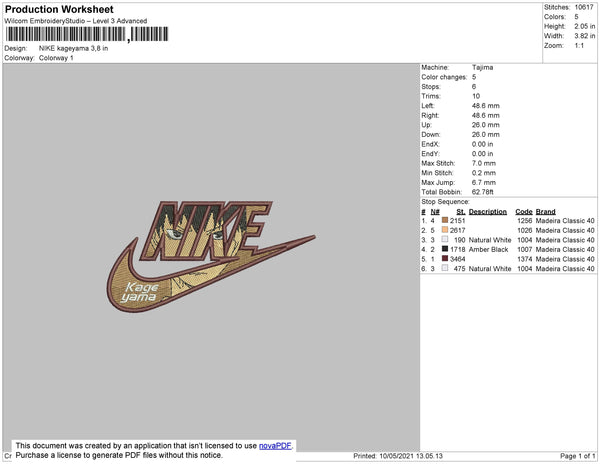Viewport: 600px width, 464px height.
Task: Click the Description column header
Action: (488, 212)
